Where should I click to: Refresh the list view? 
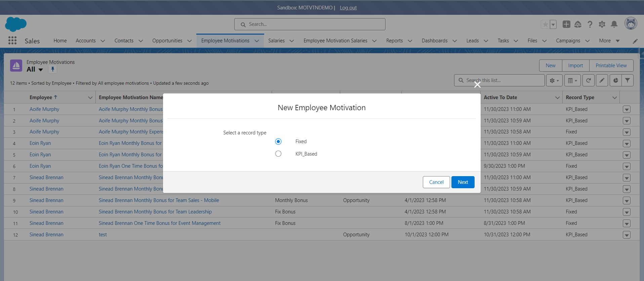(x=589, y=80)
